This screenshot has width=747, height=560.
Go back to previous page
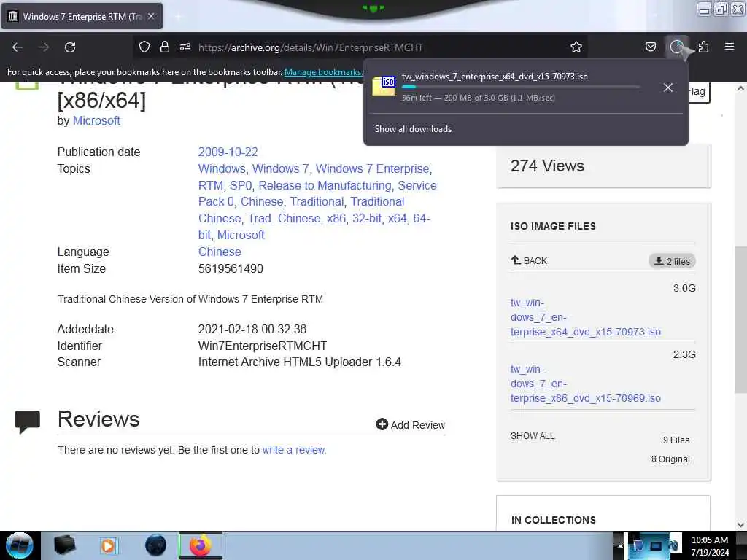[18, 47]
